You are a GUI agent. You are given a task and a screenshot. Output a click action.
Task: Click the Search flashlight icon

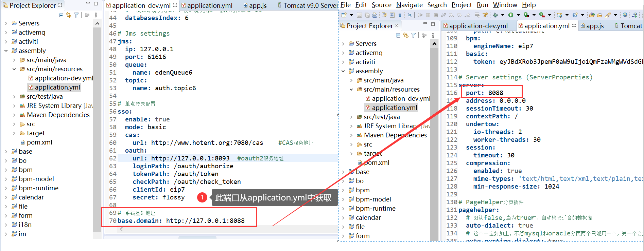click(608, 15)
